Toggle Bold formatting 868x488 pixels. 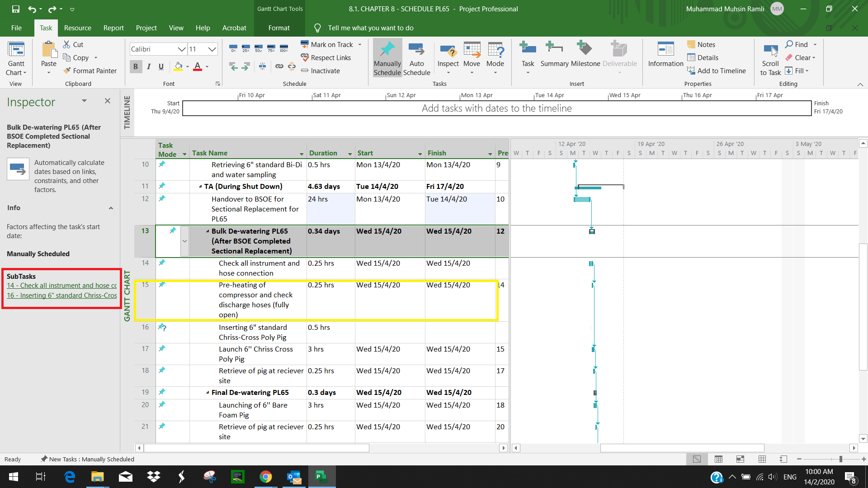136,66
